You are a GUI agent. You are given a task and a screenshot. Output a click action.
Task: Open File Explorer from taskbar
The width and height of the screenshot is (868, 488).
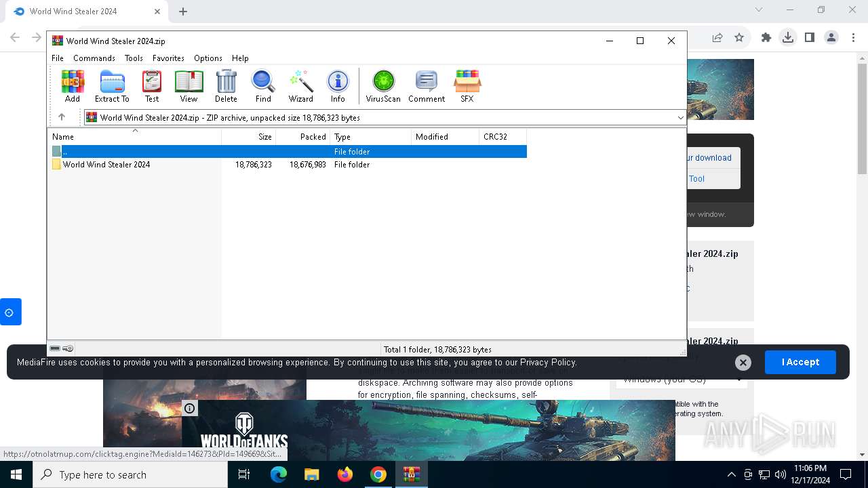click(311, 474)
